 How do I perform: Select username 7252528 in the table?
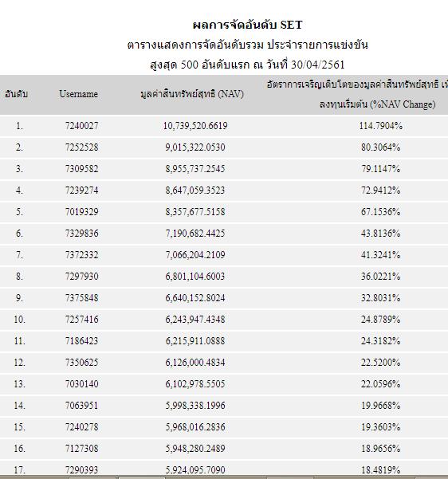[81, 147]
